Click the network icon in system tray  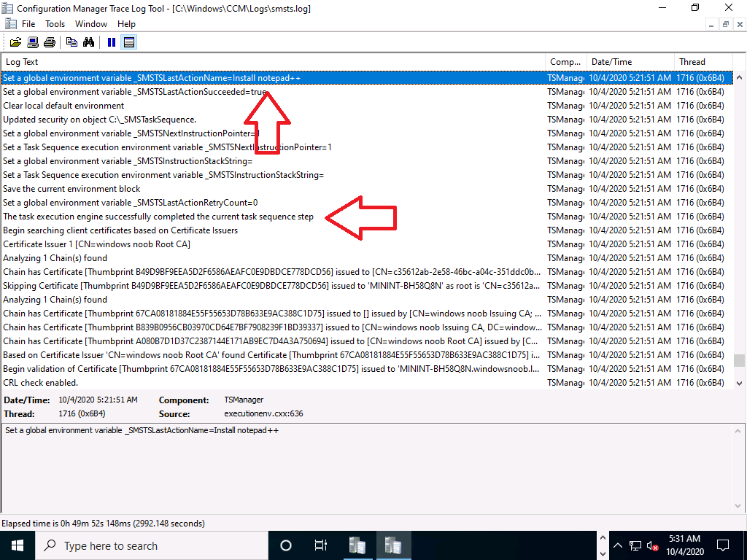click(x=635, y=545)
